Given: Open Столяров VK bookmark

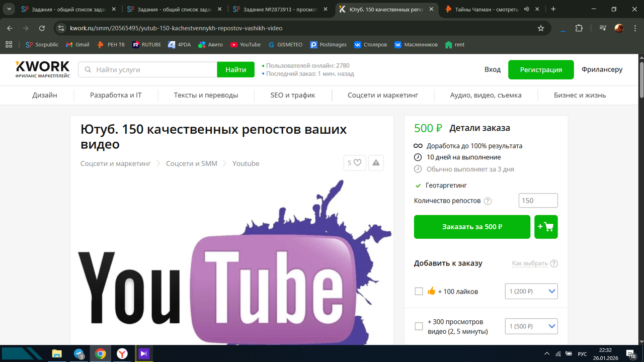Looking at the screenshot, I should point(371,45).
